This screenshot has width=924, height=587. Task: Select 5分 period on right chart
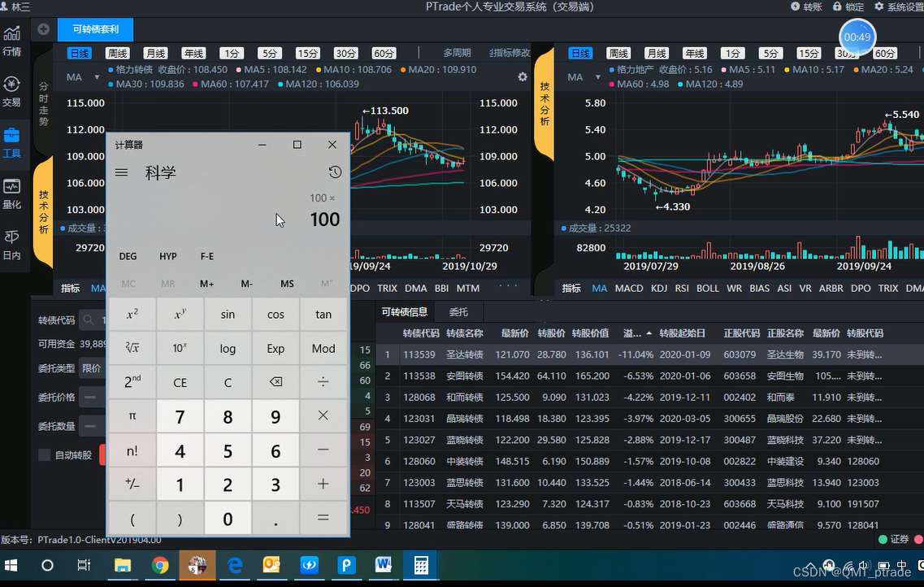click(770, 53)
